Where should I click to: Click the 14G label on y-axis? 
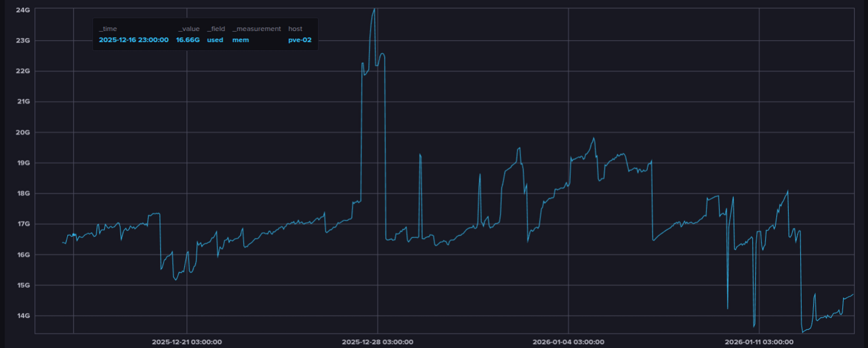point(24,316)
